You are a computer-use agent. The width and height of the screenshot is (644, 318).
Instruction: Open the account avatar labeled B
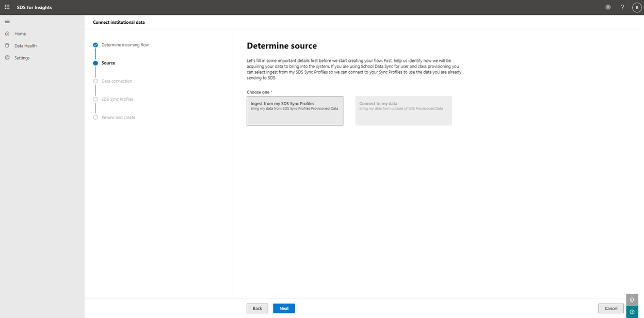click(637, 7)
